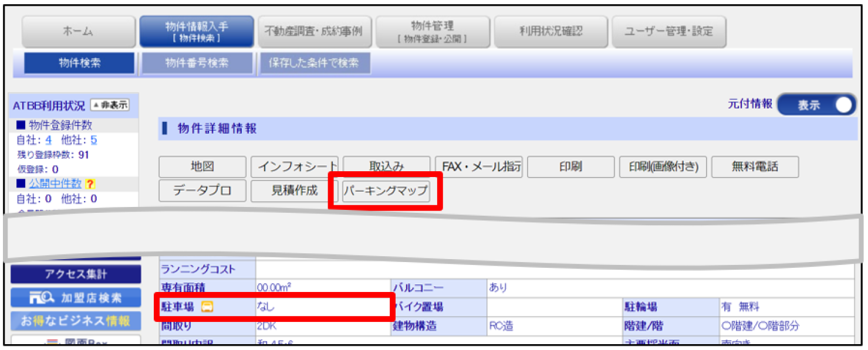Open the 利用状況確認 tab
The width and height of the screenshot is (868, 350).
click(551, 31)
